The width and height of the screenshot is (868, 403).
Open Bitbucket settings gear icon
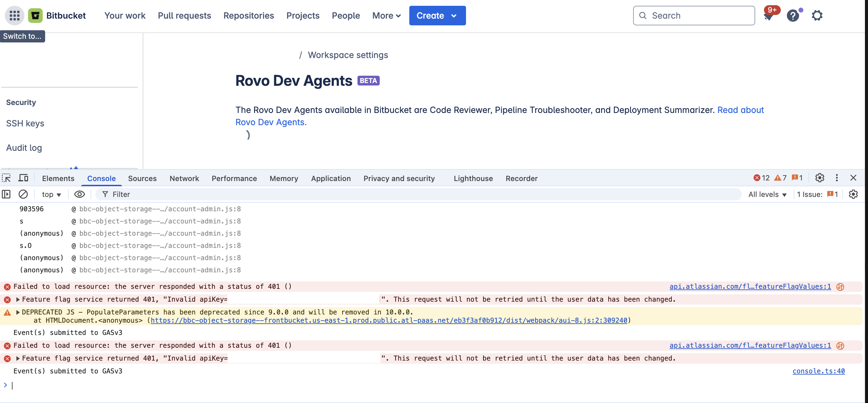coord(817,16)
